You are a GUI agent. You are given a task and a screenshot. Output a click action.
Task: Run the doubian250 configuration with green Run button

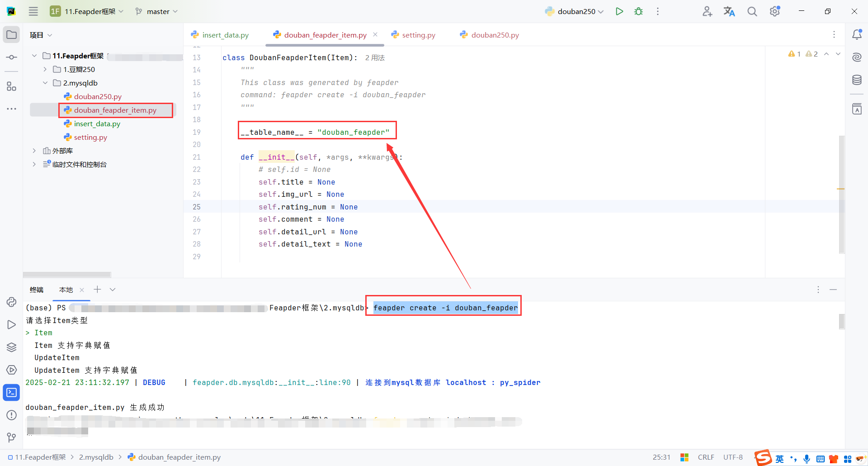[x=619, y=11]
